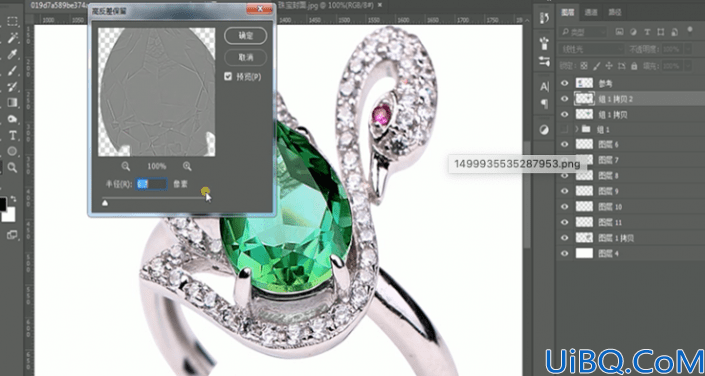705x376 pixels.
Task: Select the Gradient tool
Action: [x=12, y=103]
